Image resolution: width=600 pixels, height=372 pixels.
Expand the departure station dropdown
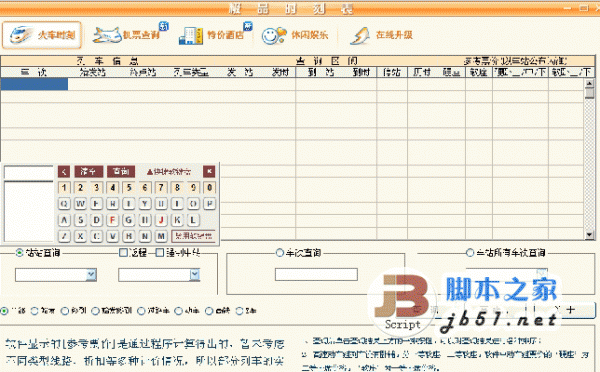(91, 274)
